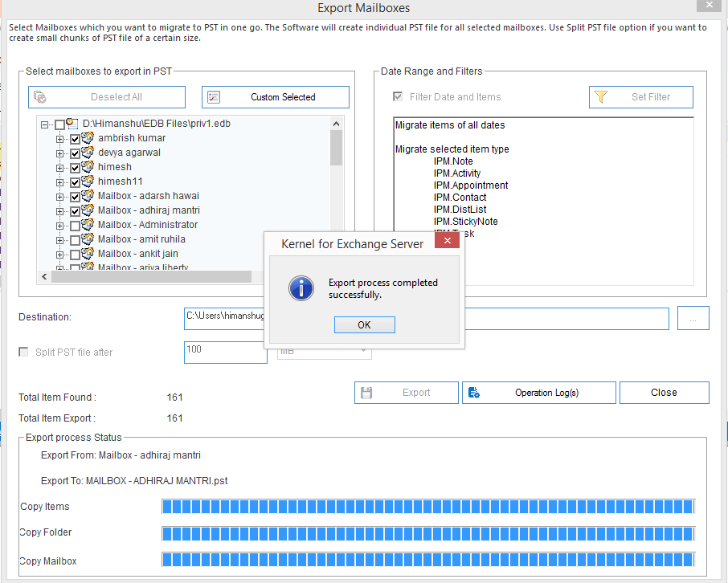Expand Mailbox - adhiraj mantri node

(x=59, y=211)
